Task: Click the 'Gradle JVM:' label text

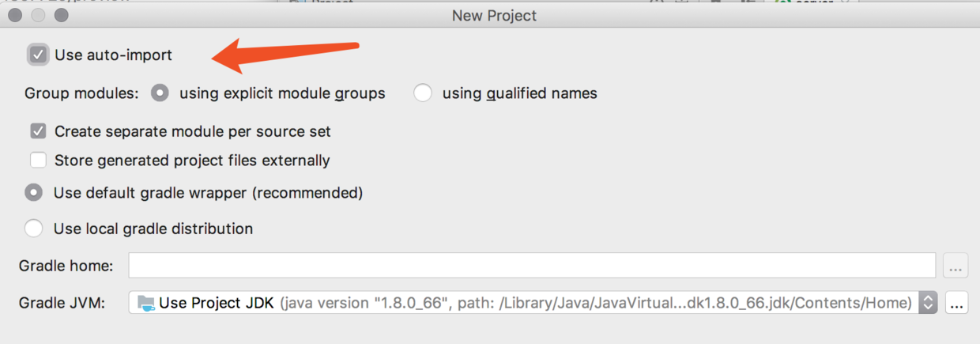Action: coord(62,303)
